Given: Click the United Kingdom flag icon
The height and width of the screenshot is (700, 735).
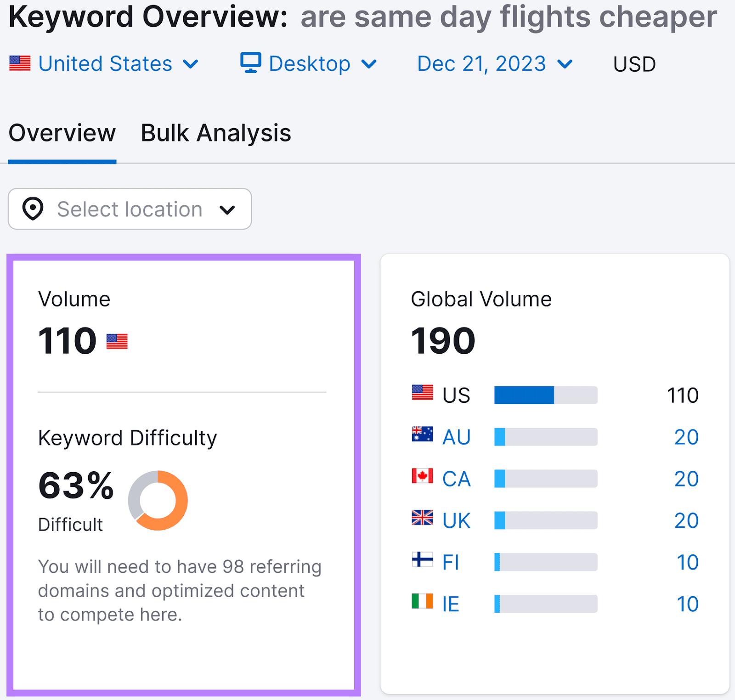Looking at the screenshot, I should pos(423,518).
